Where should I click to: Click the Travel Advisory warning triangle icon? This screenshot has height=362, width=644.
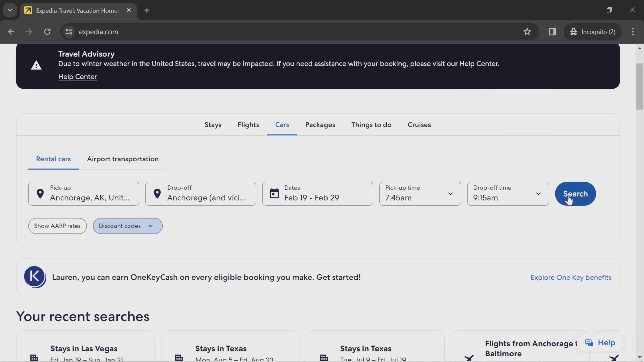tap(36, 66)
